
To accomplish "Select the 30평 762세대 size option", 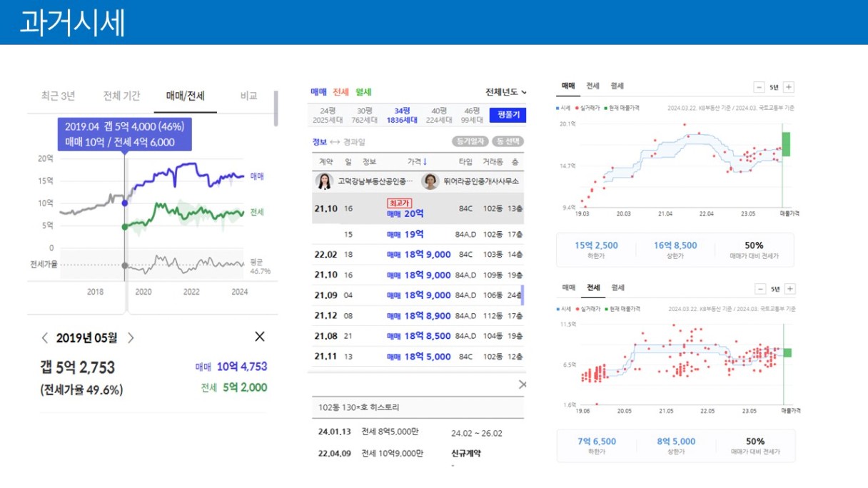I will click(365, 115).
